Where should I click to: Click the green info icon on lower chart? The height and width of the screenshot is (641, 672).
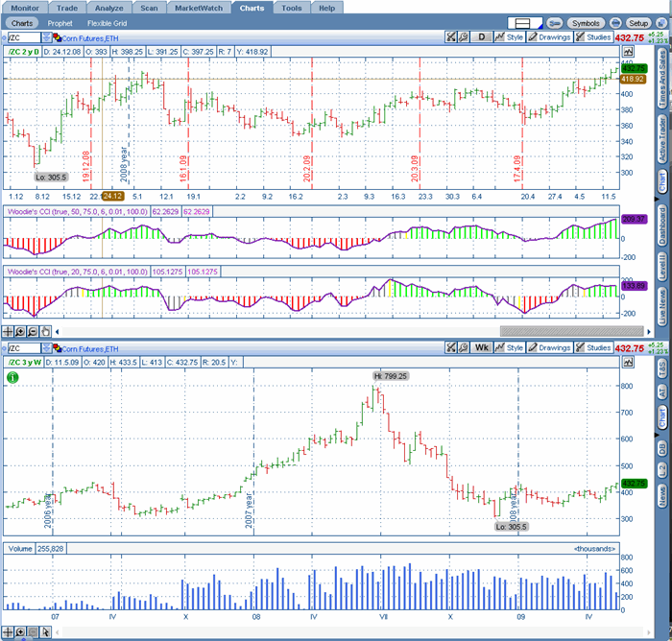click(12, 352)
